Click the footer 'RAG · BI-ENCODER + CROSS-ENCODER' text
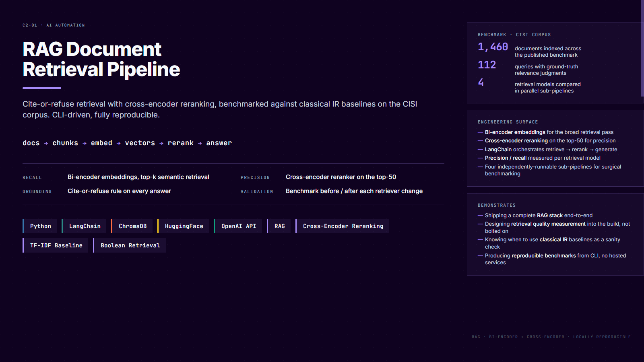 click(x=551, y=337)
